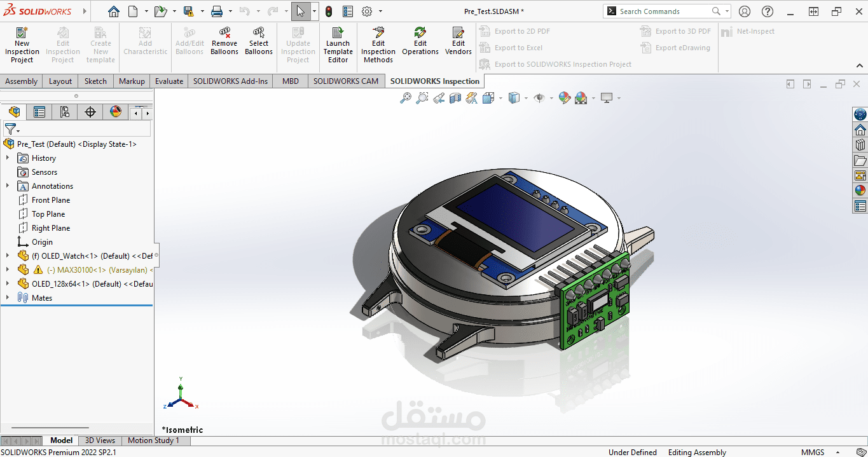
Task: Expand the MAX30100<1> component
Action: click(8, 269)
